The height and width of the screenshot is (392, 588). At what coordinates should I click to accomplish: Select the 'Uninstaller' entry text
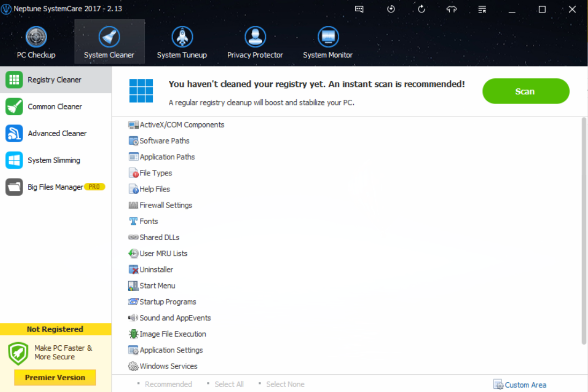tap(157, 270)
